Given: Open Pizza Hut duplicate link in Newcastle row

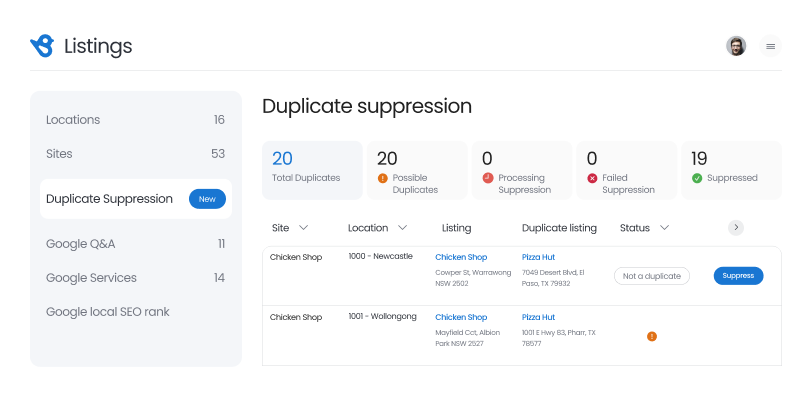Looking at the screenshot, I should [x=538, y=257].
